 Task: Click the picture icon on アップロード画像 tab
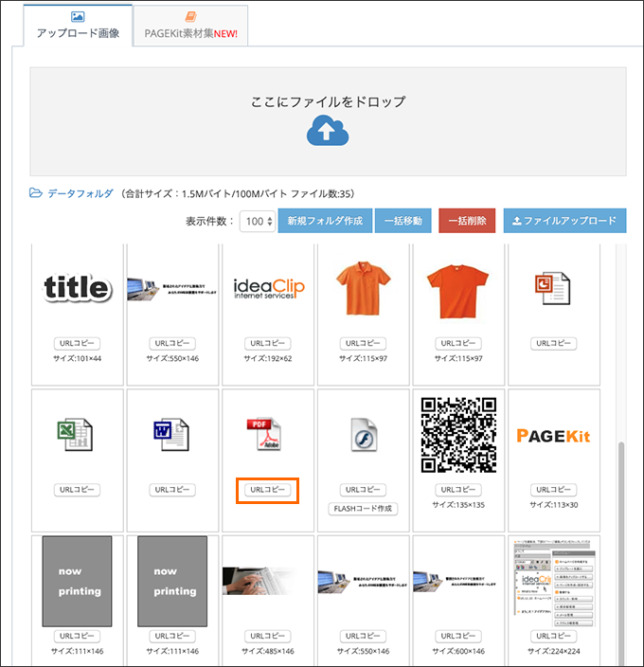(x=78, y=17)
